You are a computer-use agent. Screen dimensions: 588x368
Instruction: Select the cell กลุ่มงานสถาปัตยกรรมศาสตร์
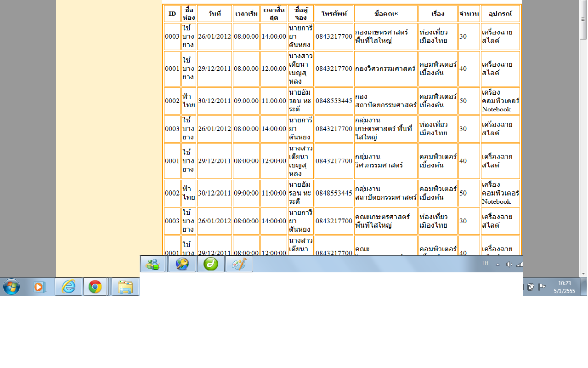pos(386,193)
